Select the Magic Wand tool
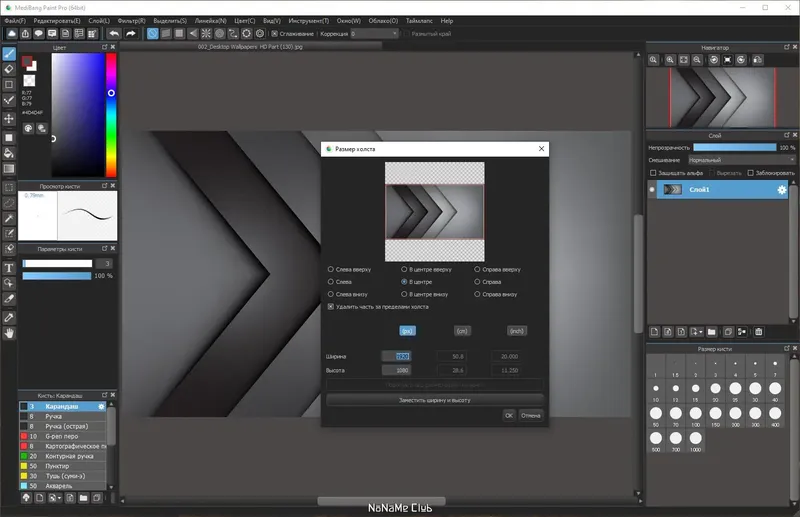 tap(9, 218)
